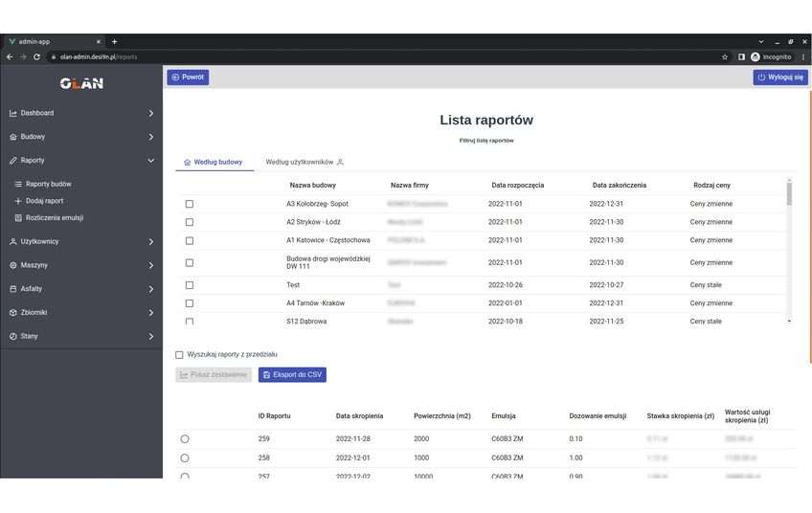Click the Raporty budów list icon
812x513 pixels.
[x=18, y=185]
